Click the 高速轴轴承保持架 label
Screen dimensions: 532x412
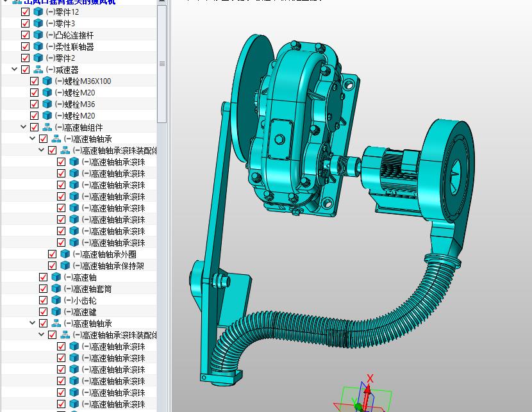[x=108, y=266]
